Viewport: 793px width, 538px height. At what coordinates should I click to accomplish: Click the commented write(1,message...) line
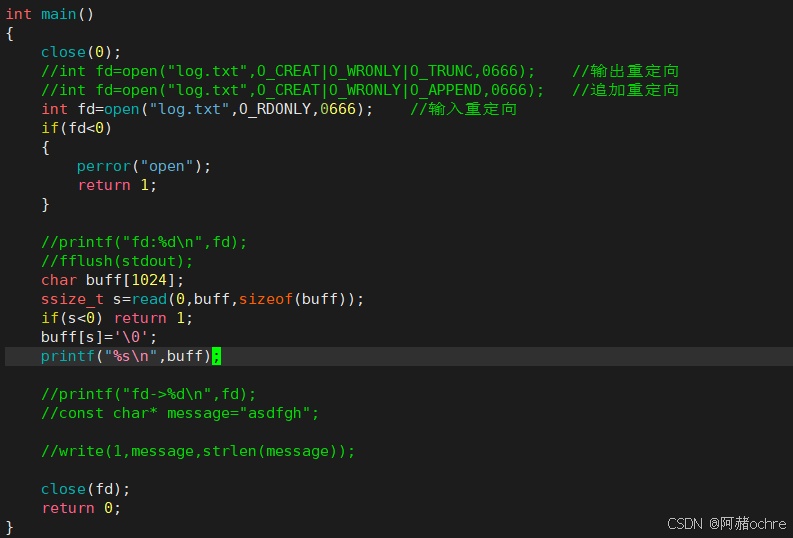click(x=197, y=451)
